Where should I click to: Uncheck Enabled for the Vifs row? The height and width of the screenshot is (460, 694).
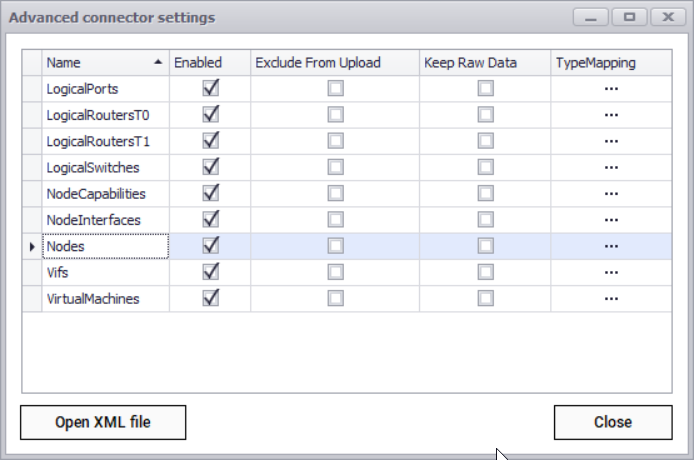pyautogui.click(x=210, y=271)
